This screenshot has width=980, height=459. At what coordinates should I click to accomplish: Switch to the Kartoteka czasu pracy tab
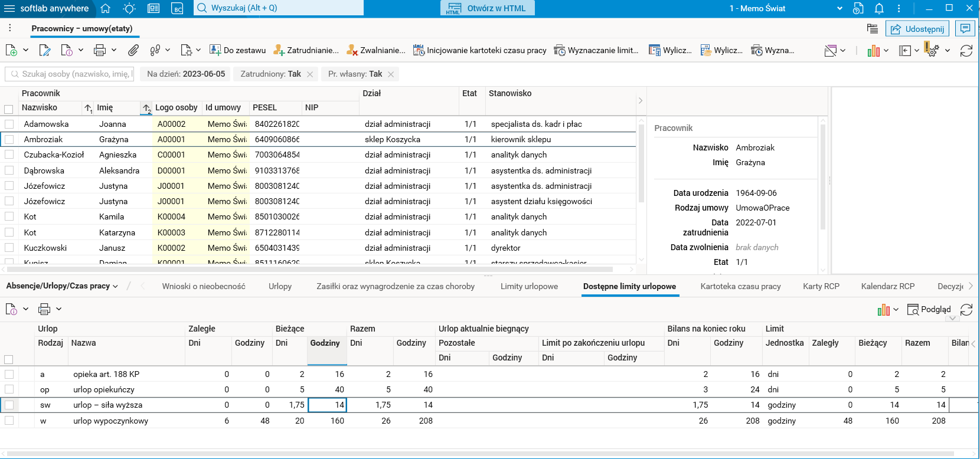740,286
